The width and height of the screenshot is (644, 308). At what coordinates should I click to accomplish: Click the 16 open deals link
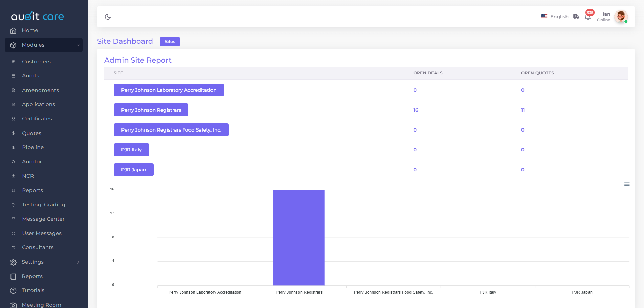416,110
